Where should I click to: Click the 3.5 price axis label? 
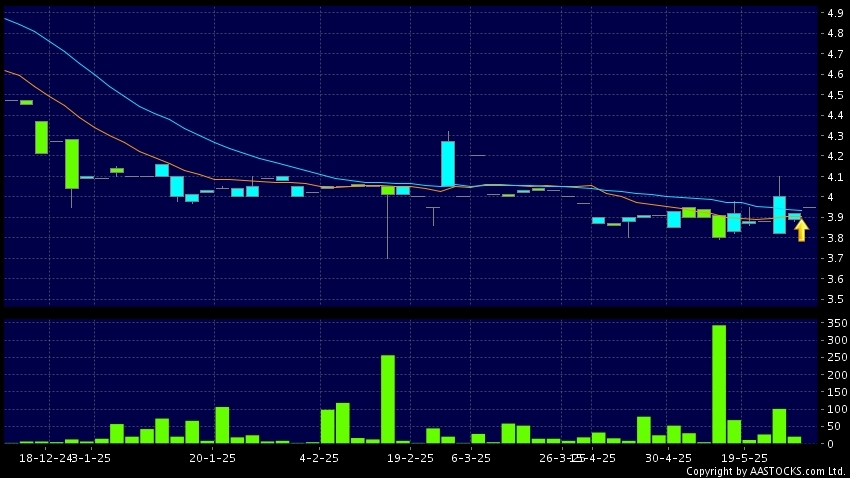[835, 299]
